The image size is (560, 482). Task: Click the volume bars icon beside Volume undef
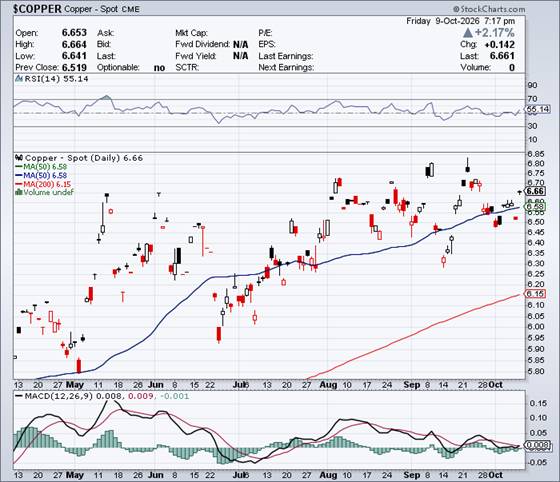pos(19,192)
